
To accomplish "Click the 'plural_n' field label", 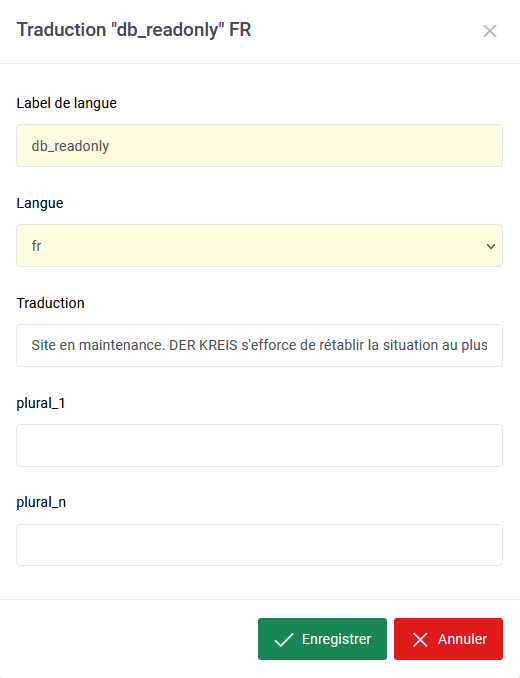I will [41, 502].
